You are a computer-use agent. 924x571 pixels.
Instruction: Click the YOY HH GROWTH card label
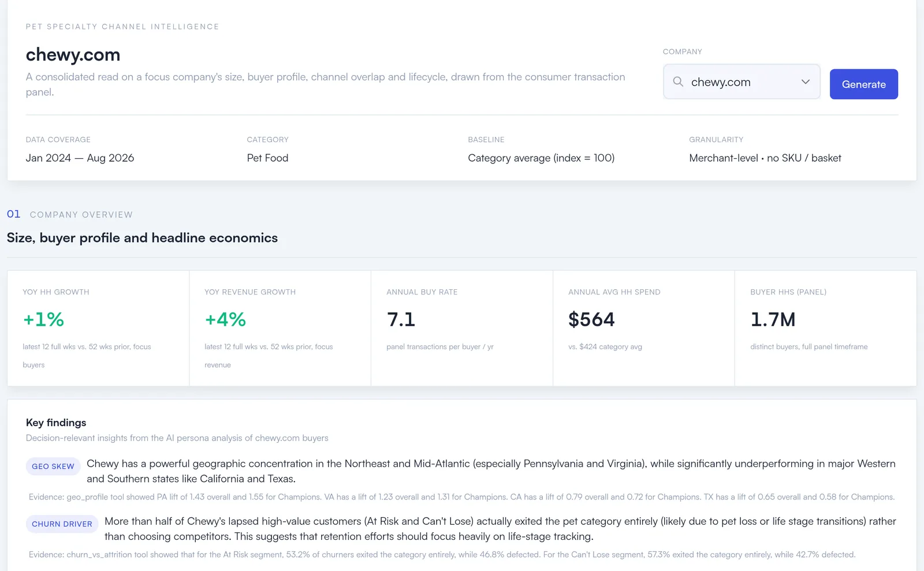point(56,292)
